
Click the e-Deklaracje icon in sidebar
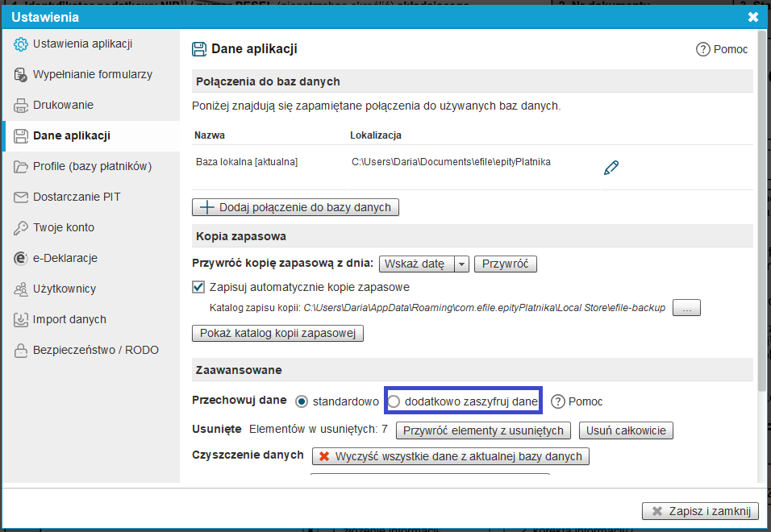point(21,259)
